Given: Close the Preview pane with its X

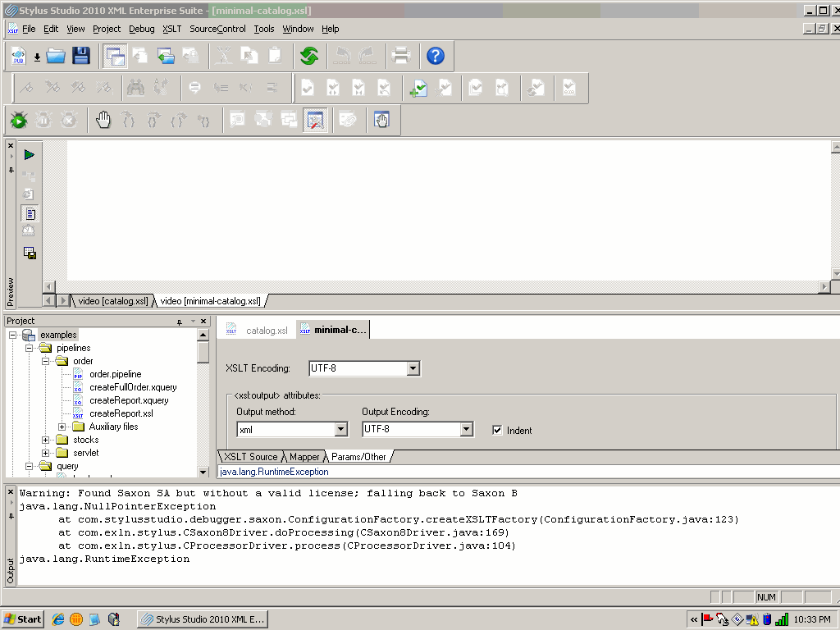Looking at the screenshot, I should click(11, 144).
